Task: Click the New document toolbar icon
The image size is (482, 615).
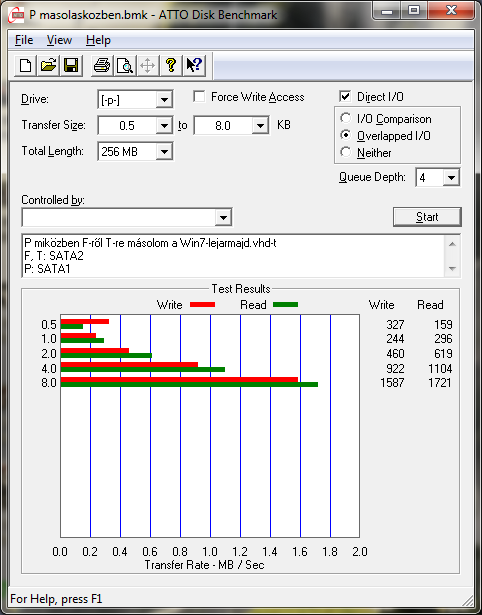Action: [25, 65]
